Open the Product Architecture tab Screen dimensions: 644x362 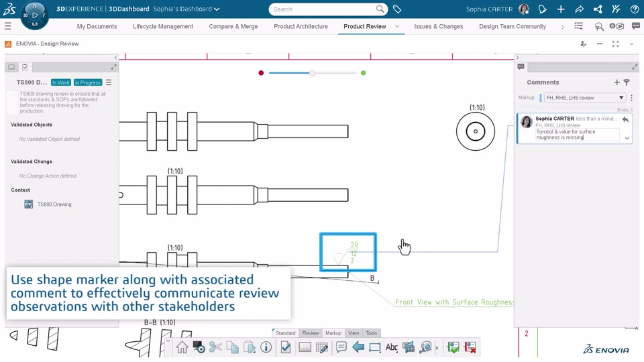coord(301,26)
